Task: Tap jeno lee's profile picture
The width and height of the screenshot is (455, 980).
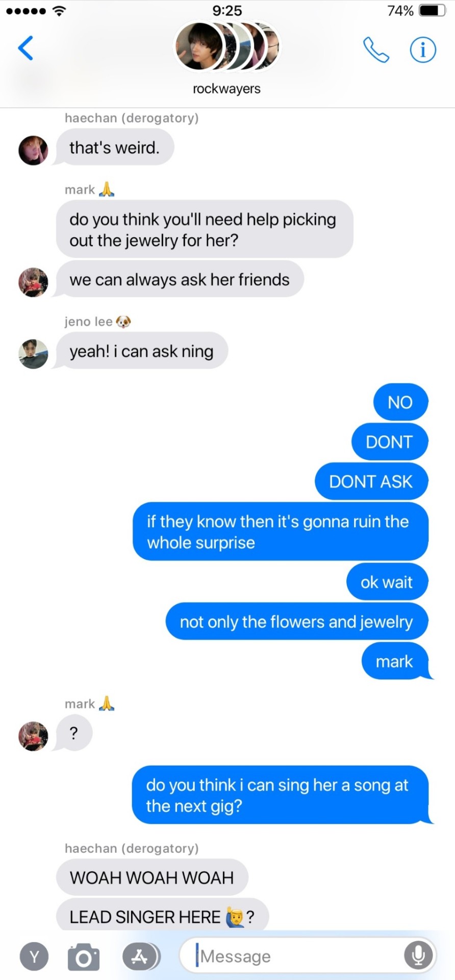Action: pos(33,354)
